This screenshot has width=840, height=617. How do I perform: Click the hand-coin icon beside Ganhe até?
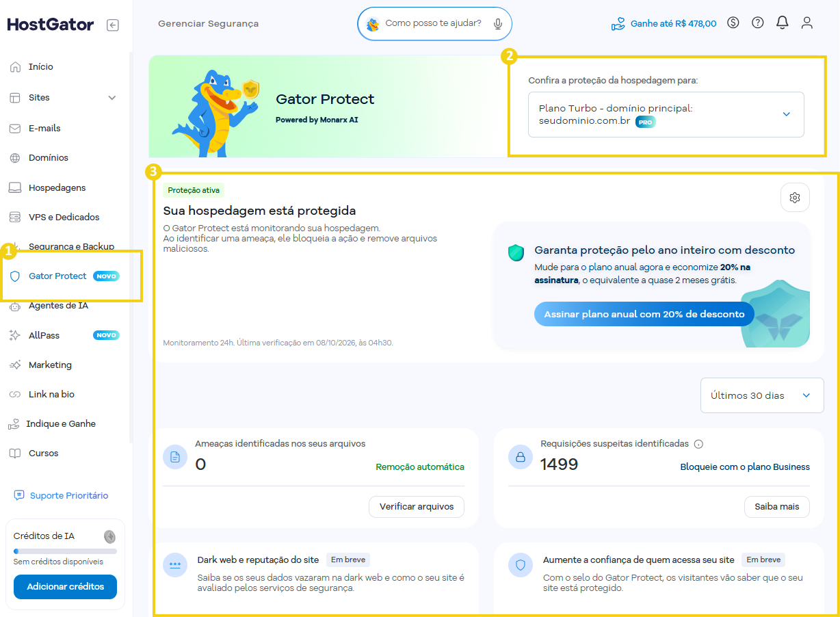pos(618,24)
